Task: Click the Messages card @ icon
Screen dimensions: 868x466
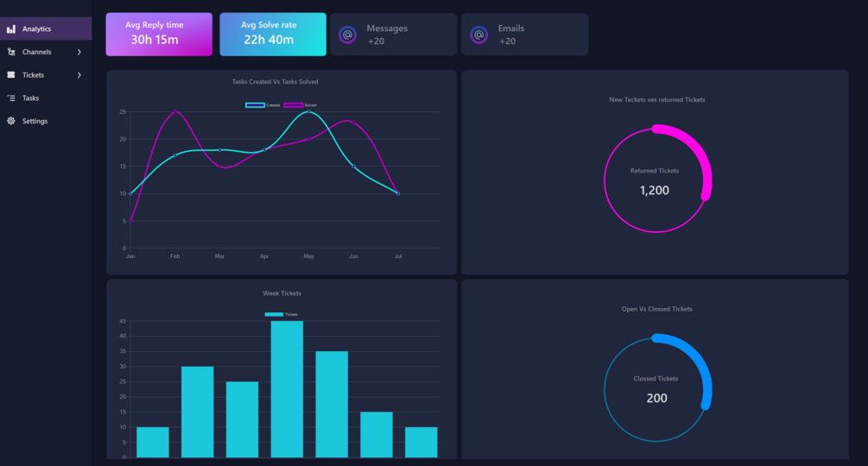Action: pos(348,35)
